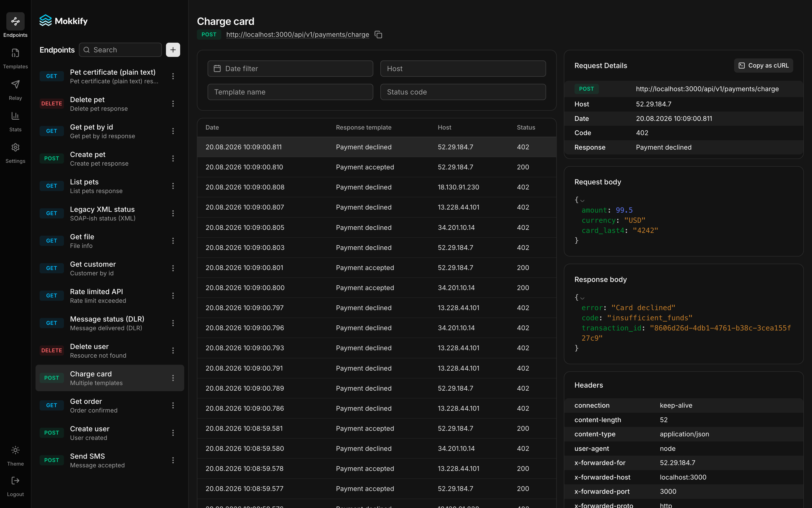Open the Relay section
This screenshot has height=508, width=812.
tap(15, 90)
